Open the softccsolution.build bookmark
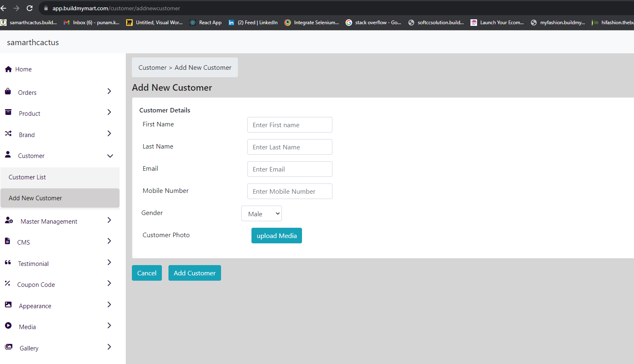Screen dimensions: 634x364 436,23
